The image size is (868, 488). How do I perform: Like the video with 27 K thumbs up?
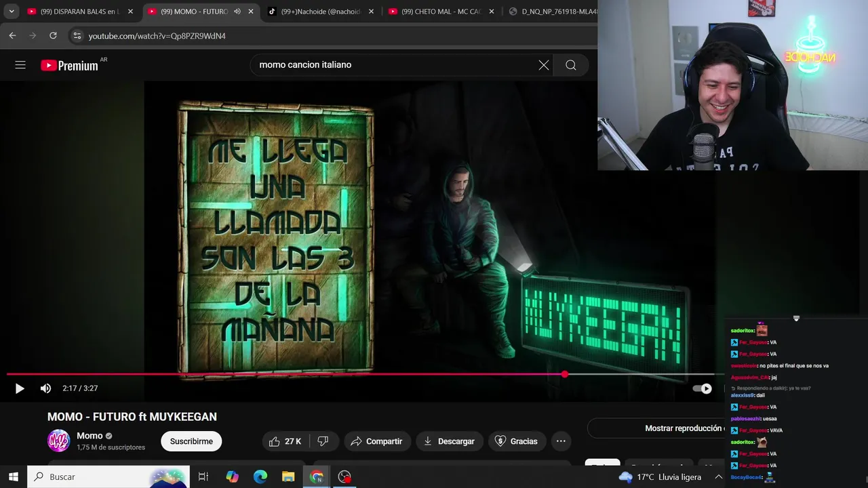pos(285,441)
